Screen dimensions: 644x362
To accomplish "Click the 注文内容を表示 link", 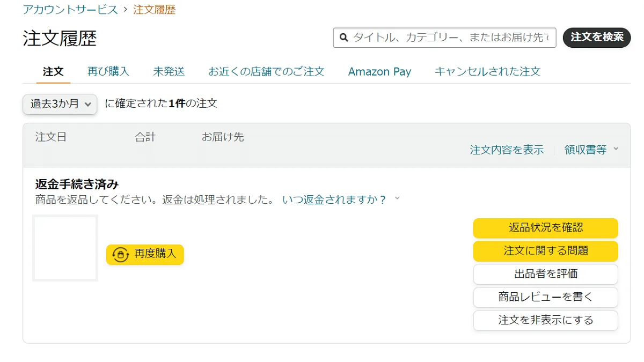I will coord(507,150).
